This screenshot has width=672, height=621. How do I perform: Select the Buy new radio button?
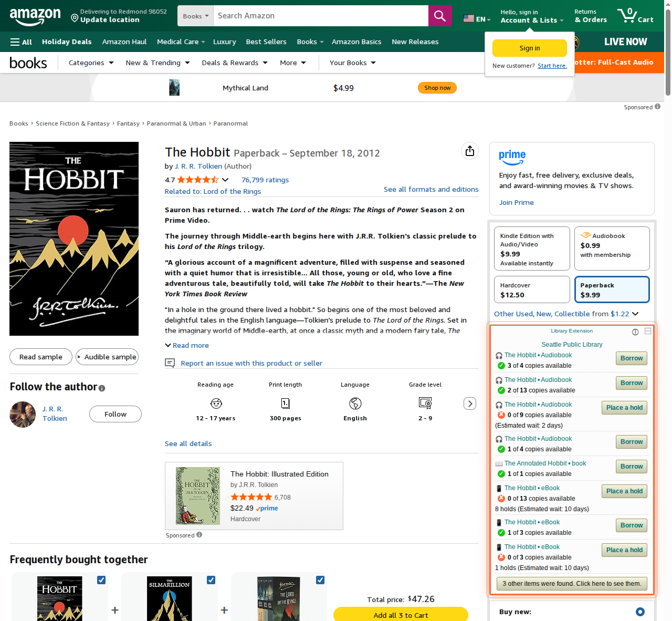pyautogui.click(x=640, y=612)
